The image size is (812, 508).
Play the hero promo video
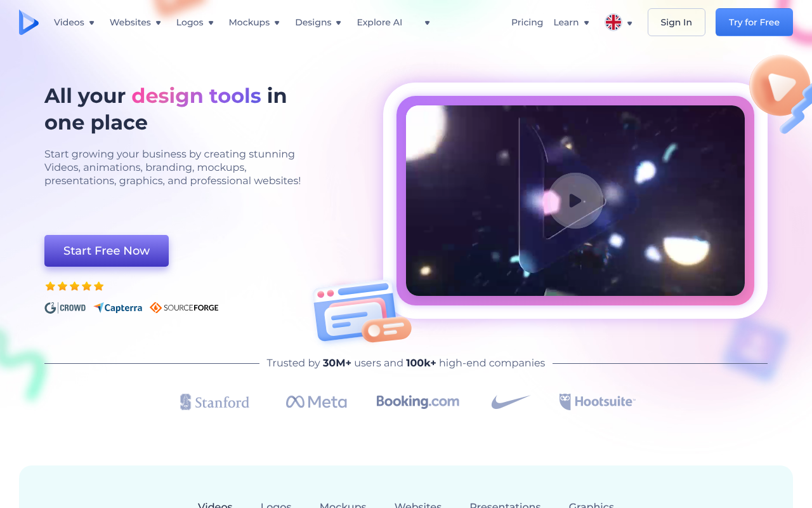coord(575,201)
